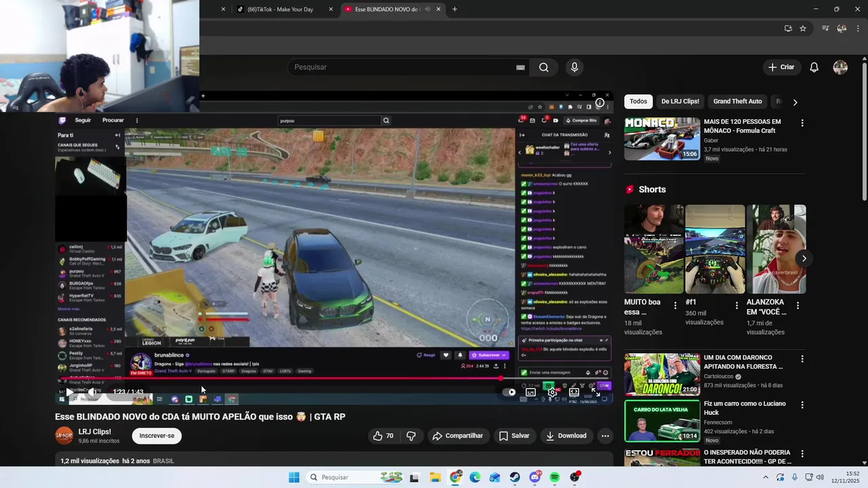Open options for the #f1 short
The width and height of the screenshot is (868, 488).
pyautogui.click(x=736, y=306)
